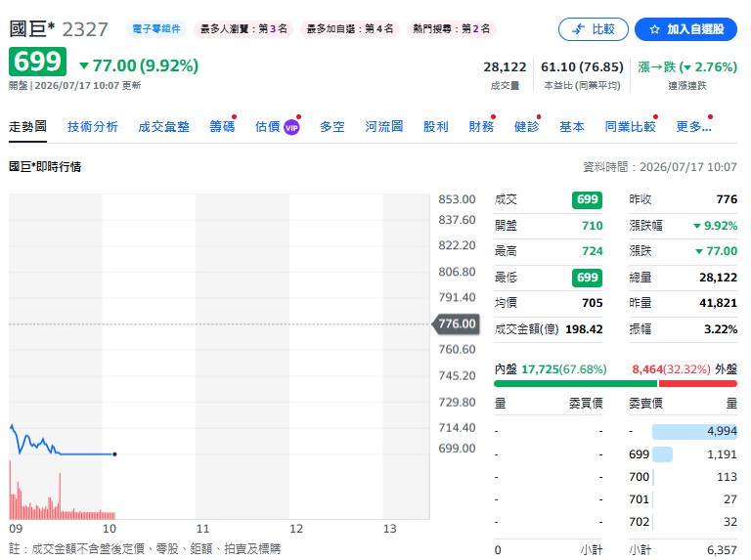The width and height of the screenshot is (751, 560).
Task: Click the 內盤 17,725(67.68%) text
Action: click(551, 369)
